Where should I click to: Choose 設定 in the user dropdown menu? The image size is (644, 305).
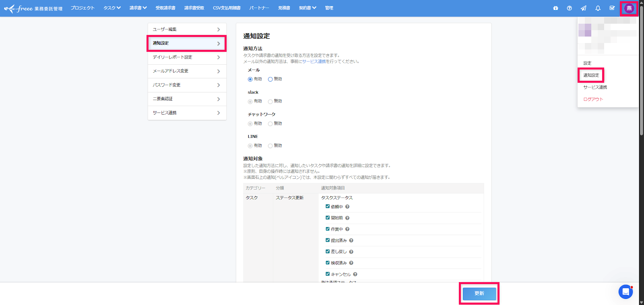click(587, 63)
